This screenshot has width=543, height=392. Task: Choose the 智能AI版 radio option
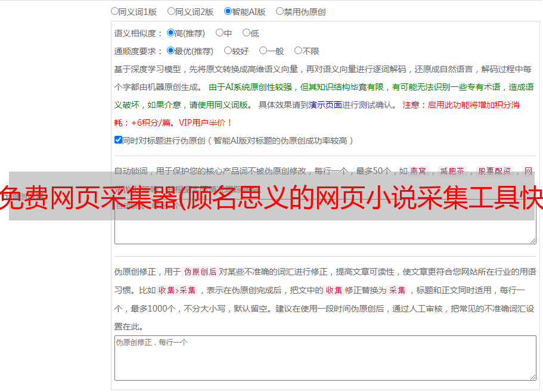tap(228, 11)
